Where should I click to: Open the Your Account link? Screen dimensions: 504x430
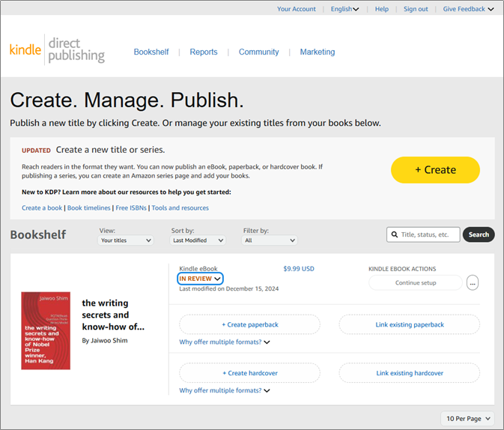297,9
